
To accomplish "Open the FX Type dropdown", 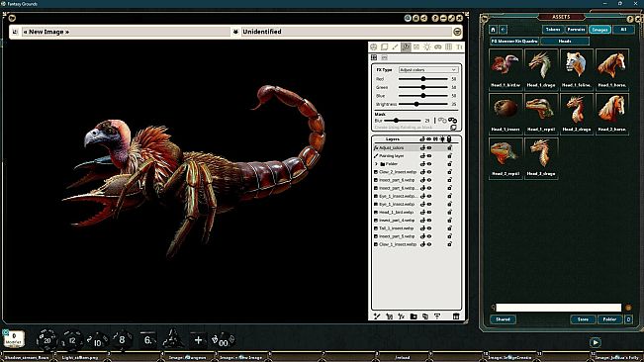I will coord(428,70).
